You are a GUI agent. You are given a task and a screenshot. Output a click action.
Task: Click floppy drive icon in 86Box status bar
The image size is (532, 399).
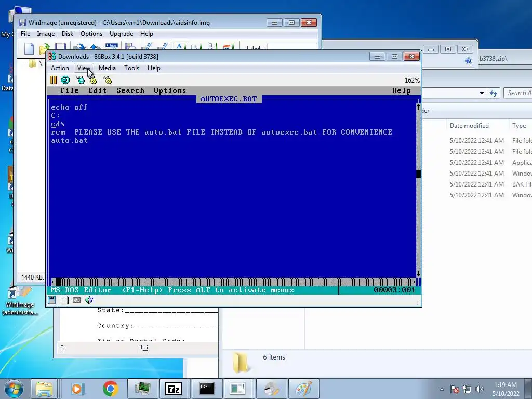click(x=52, y=300)
